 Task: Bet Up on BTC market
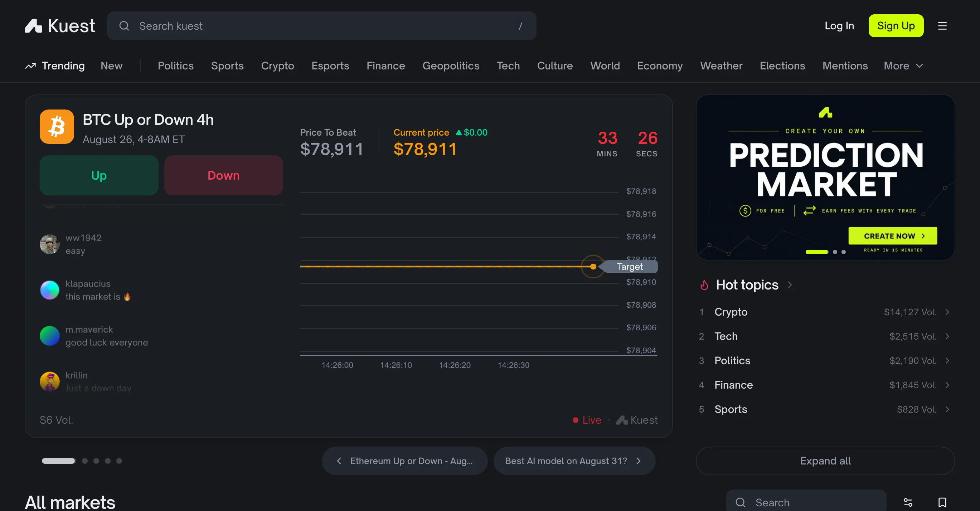click(99, 175)
